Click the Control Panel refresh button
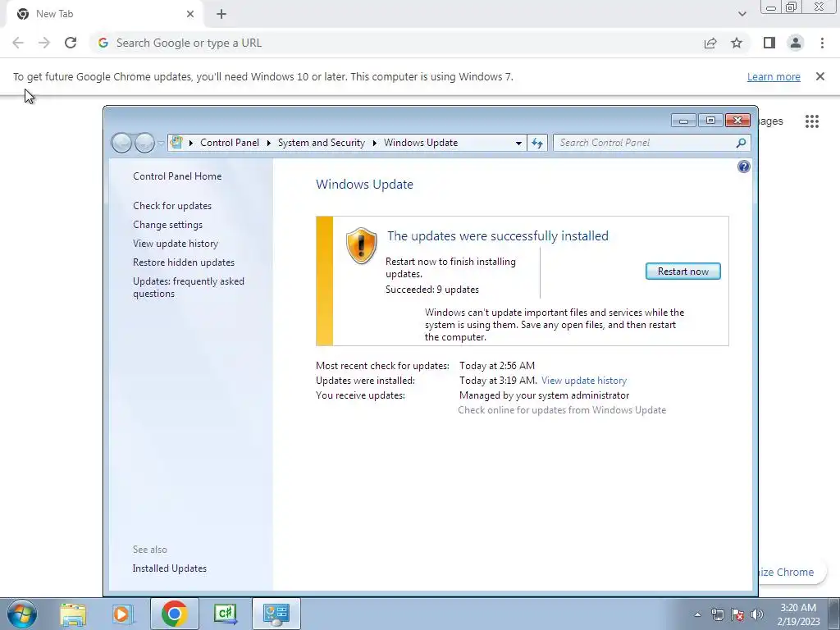Viewport: 840px width, 630px height. (x=537, y=143)
